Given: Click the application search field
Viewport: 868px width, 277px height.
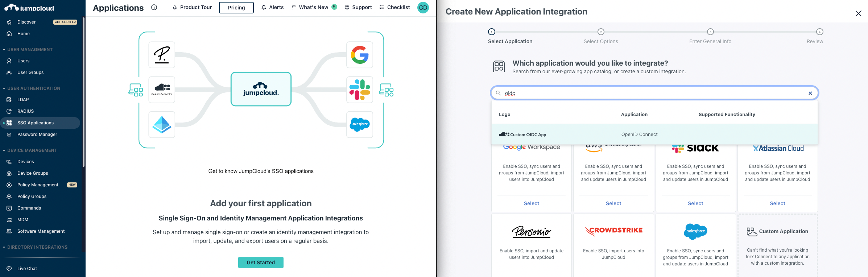Looking at the screenshot, I should click(x=654, y=93).
